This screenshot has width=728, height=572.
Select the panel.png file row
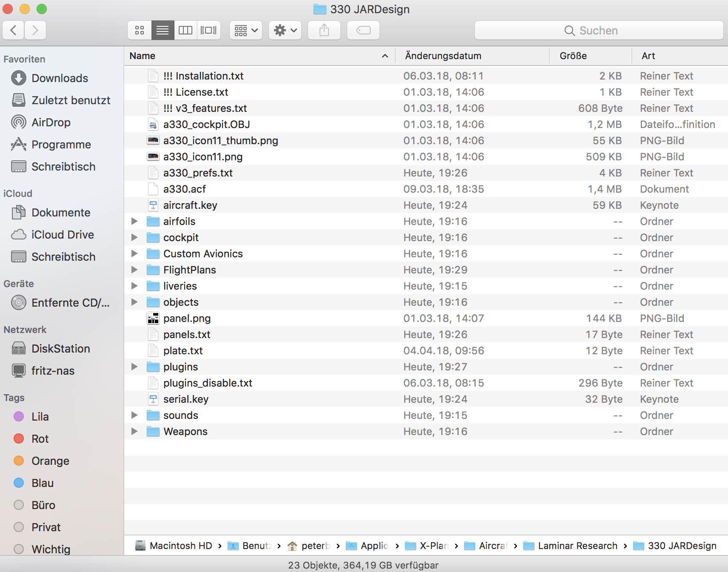[x=426, y=319]
